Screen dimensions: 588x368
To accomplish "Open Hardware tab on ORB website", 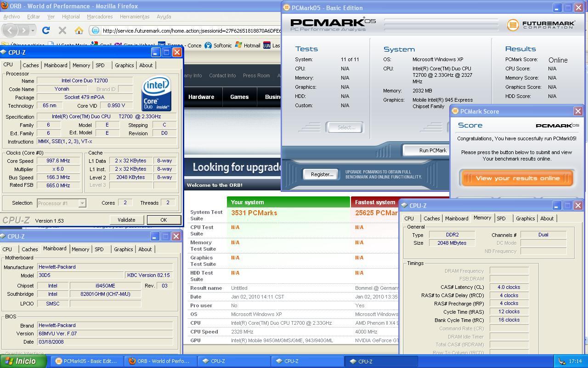I will click(201, 97).
